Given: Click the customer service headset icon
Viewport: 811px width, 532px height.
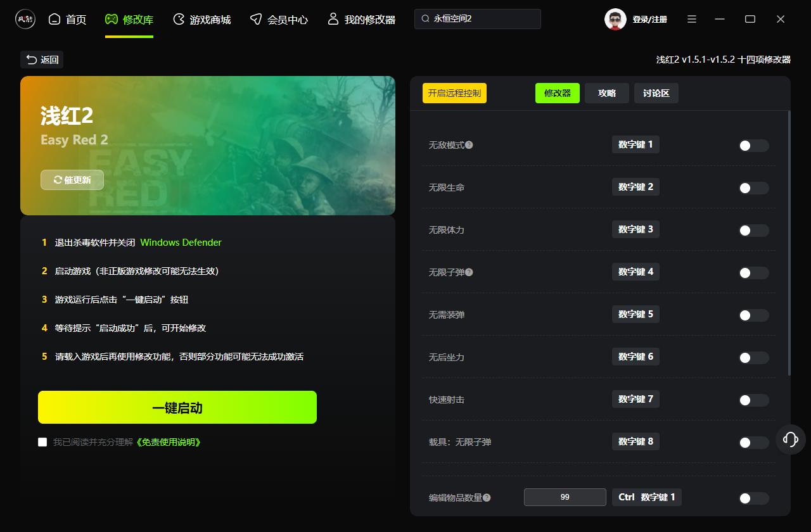Looking at the screenshot, I should (x=791, y=439).
